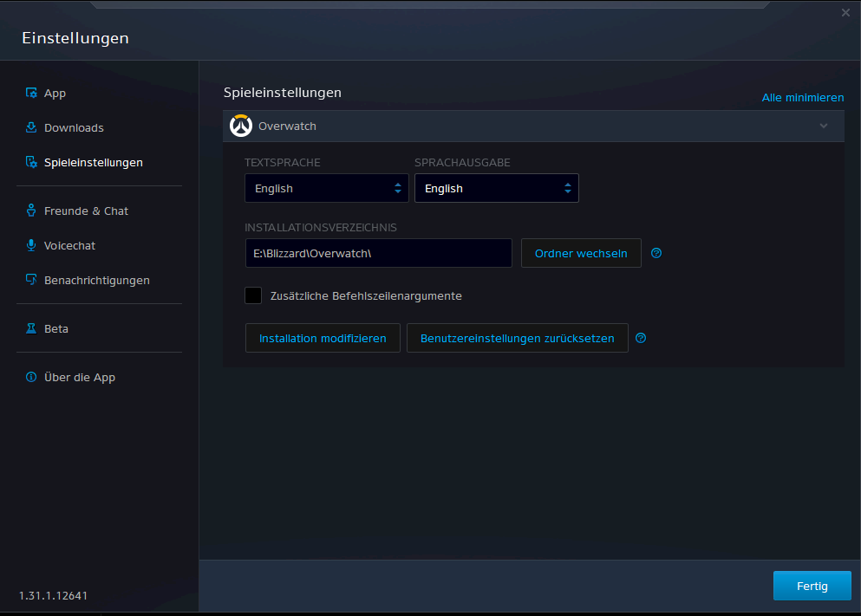Click the Freunde & Chat person icon
Image resolution: width=861 pixels, height=616 pixels.
31,210
